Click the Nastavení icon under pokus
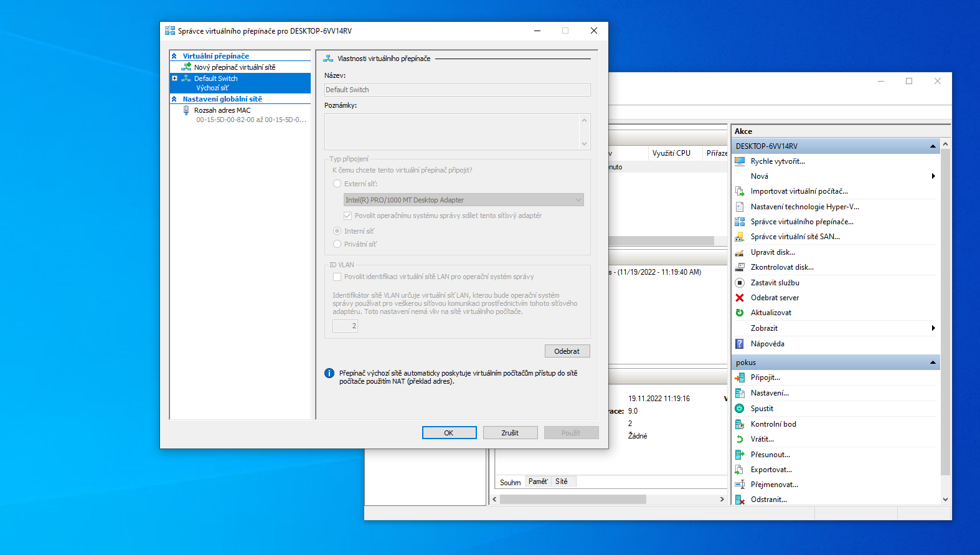This screenshot has height=555, width=980. point(740,393)
